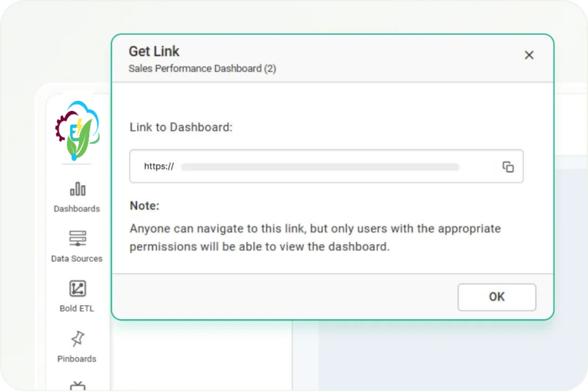Open the Pinboards text label

click(x=77, y=359)
